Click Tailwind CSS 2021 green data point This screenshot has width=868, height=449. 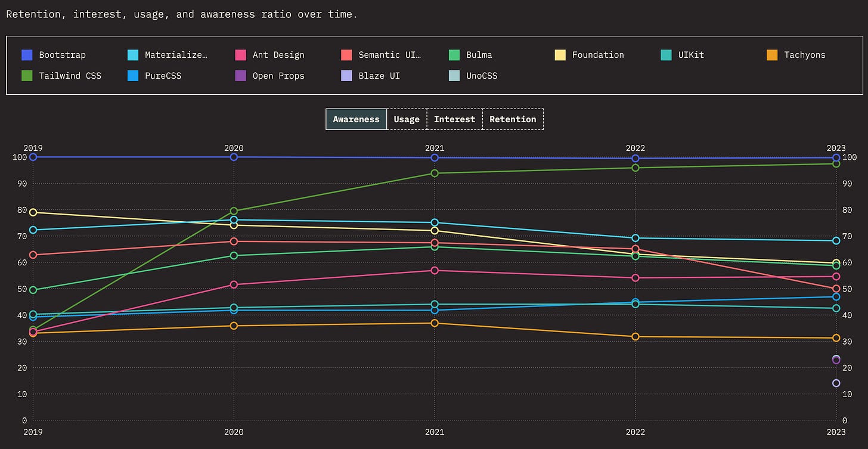click(x=435, y=173)
